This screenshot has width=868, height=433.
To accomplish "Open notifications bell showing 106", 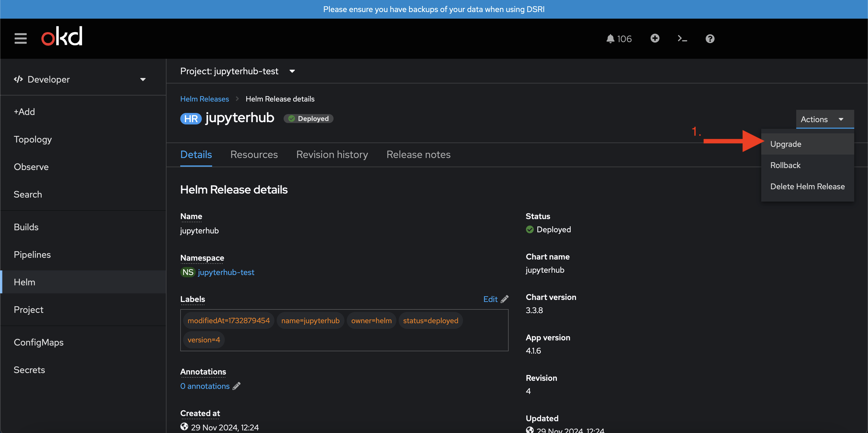I will 619,39.
